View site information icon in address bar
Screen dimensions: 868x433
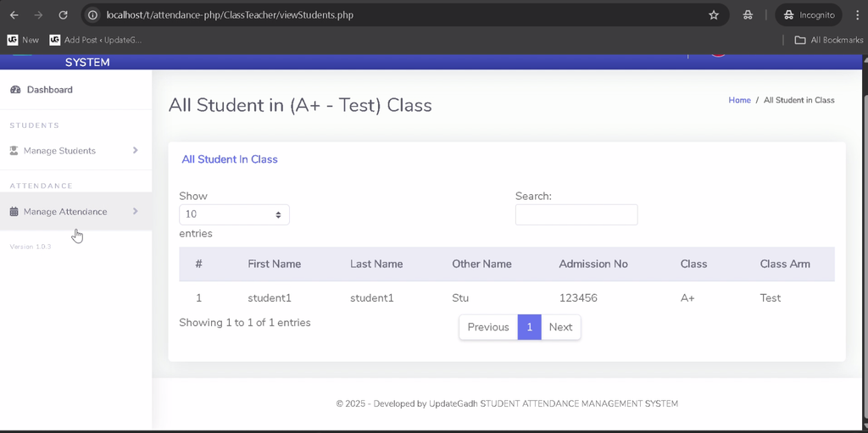[x=93, y=15]
